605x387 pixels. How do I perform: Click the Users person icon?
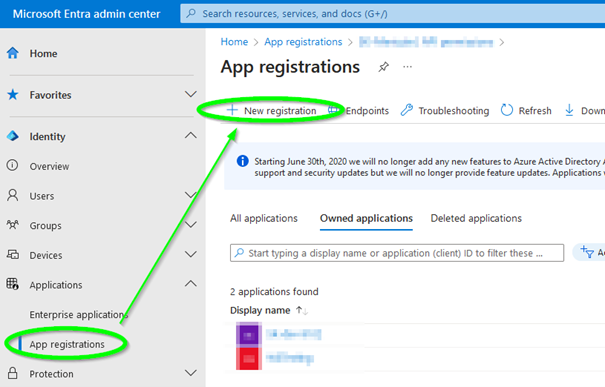[12, 196]
